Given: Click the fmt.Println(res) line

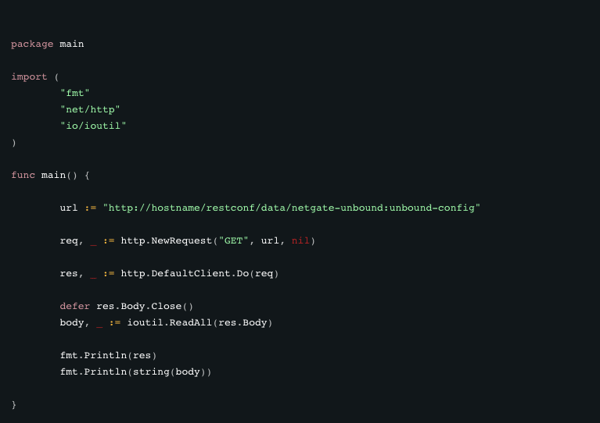Looking at the screenshot, I should coord(108,355).
